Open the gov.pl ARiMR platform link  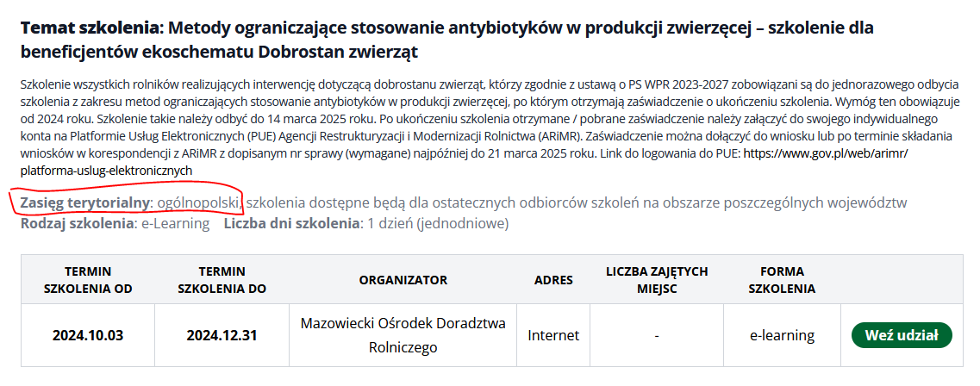(825, 154)
